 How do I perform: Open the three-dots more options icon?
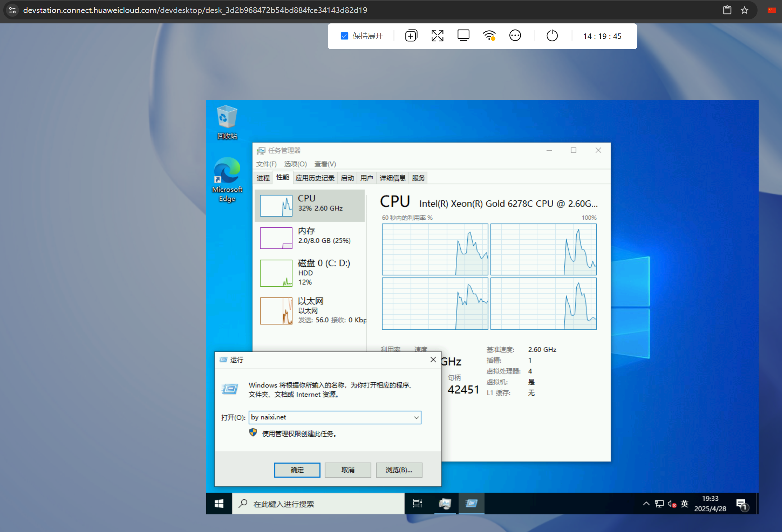pyautogui.click(x=515, y=36)
